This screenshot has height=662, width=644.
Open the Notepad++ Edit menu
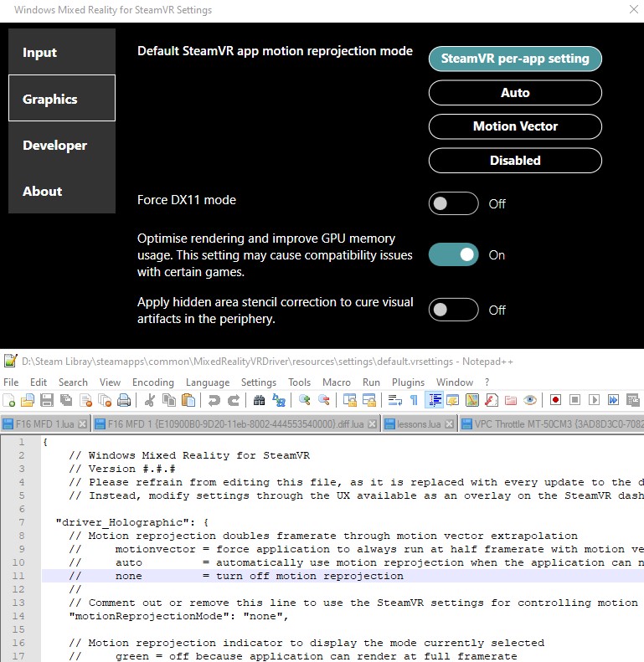(x=39, y=382)
